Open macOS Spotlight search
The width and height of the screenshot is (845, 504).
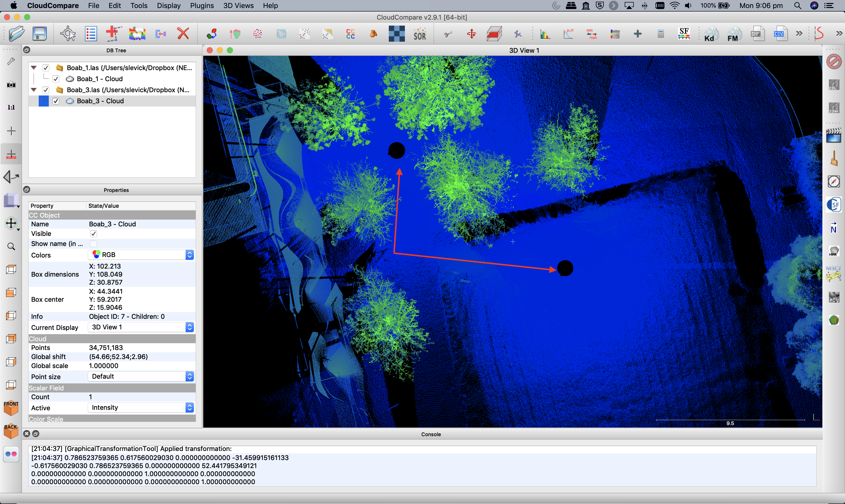point(798,6)
